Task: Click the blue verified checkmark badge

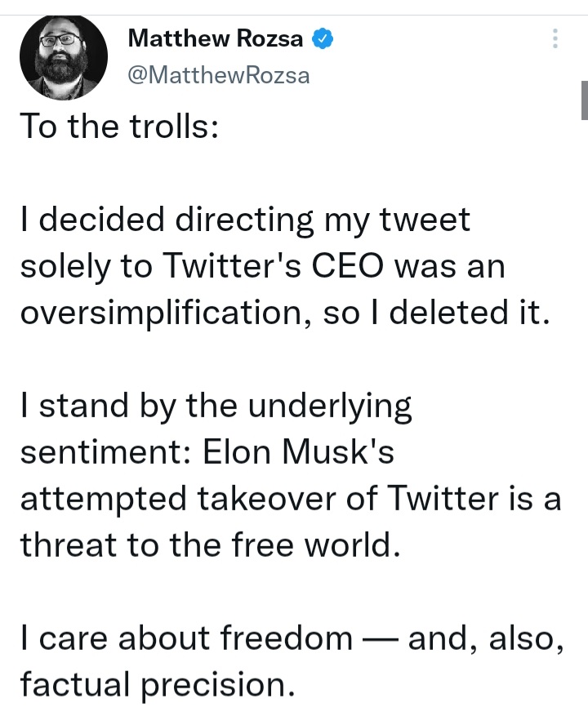Action: pyautogui.click(x=323, y=38)
